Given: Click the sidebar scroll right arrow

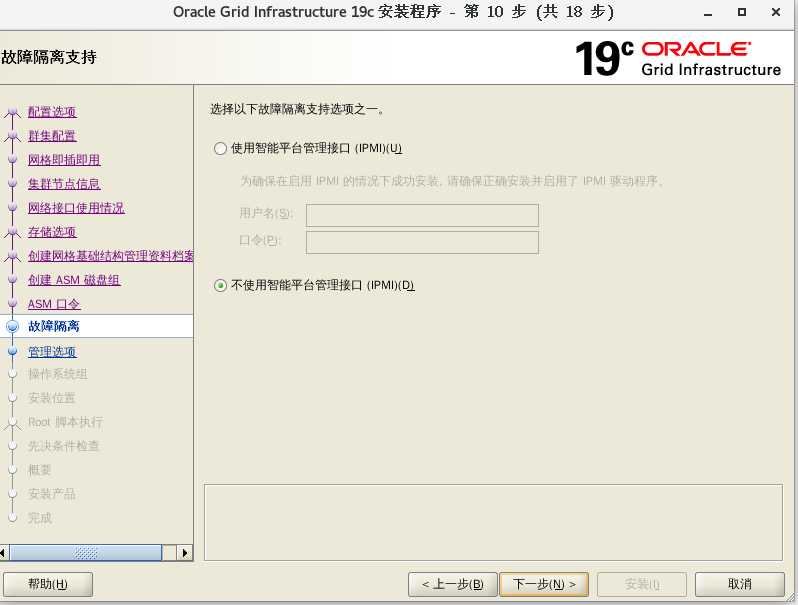Looking at the screenshot, I should pos(184,553).
